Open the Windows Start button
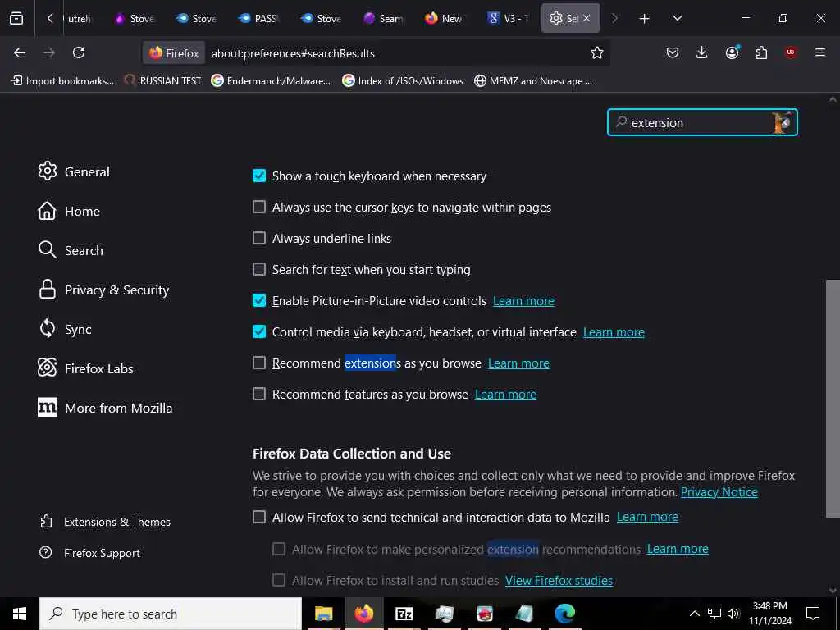The width and height of the screenshot is (840, 630). (20, 614)
